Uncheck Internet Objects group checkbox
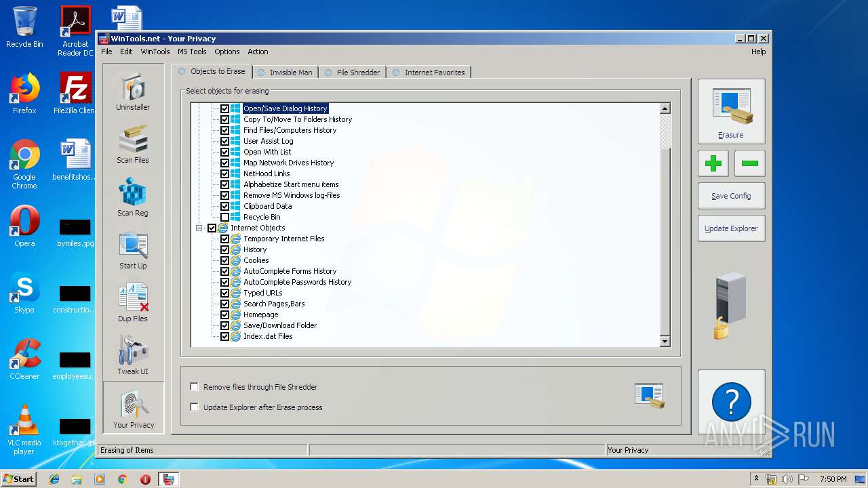 pyautogui.click(x=212, y=228)
